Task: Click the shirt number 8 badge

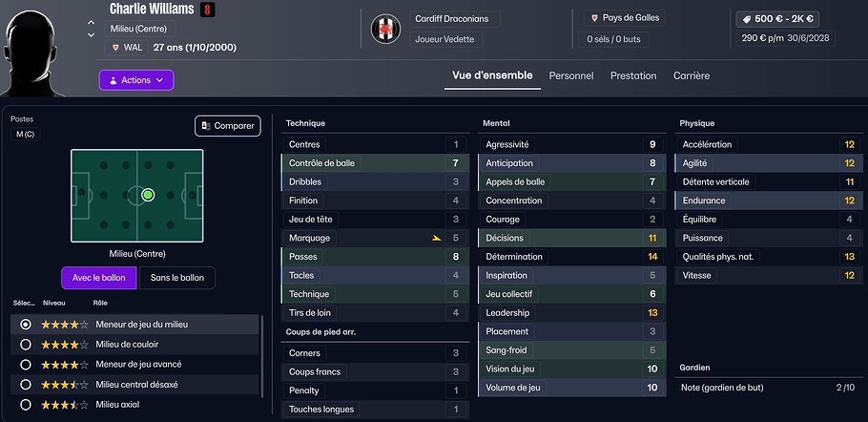Action: tap(205, 10)
